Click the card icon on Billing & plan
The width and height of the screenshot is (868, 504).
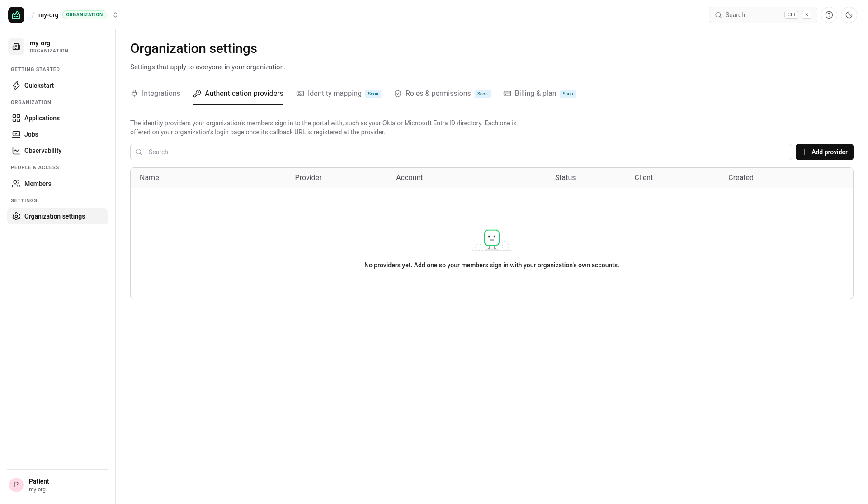tap(507, 94)
